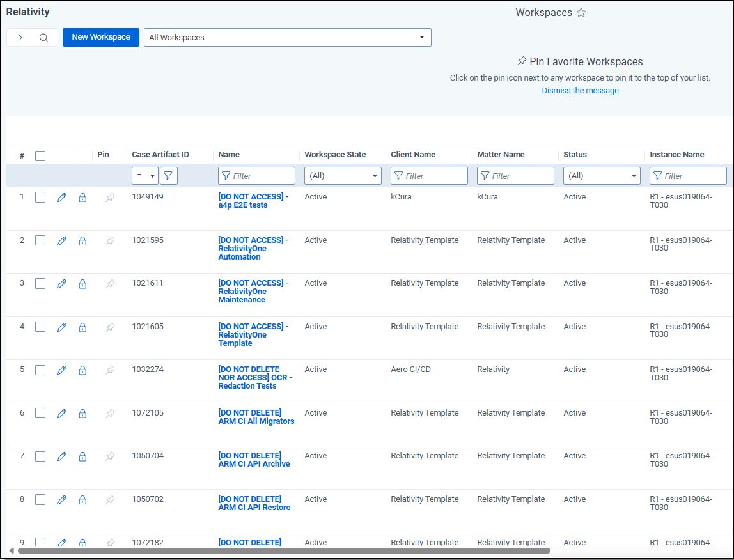Focus the Client Name filter field

tap(429, 176)
